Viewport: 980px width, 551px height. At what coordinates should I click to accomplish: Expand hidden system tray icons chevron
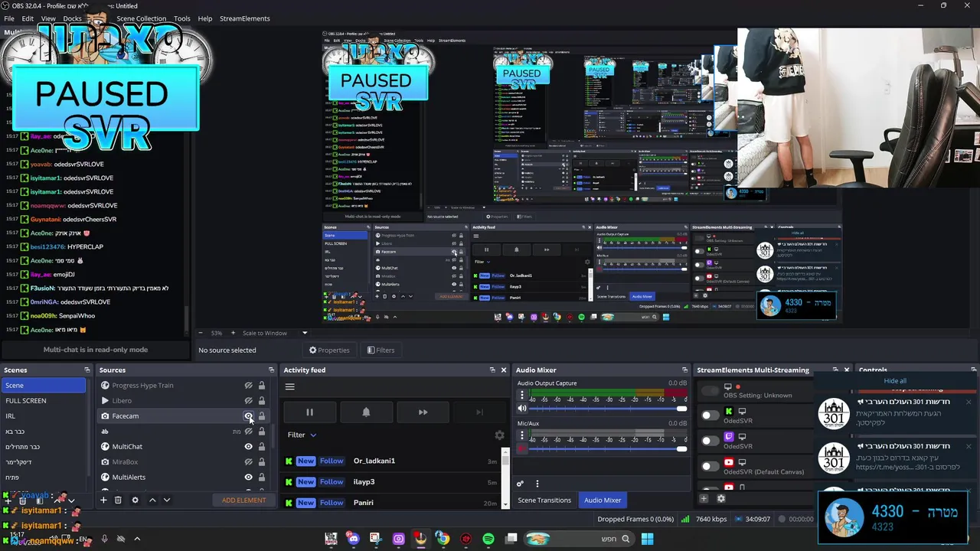point(137,539)
